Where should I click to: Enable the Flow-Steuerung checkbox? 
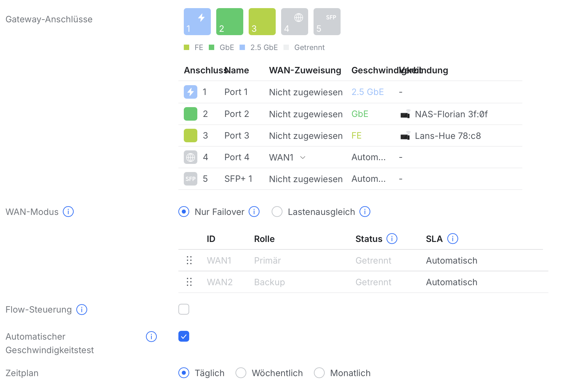coord(184,309)
